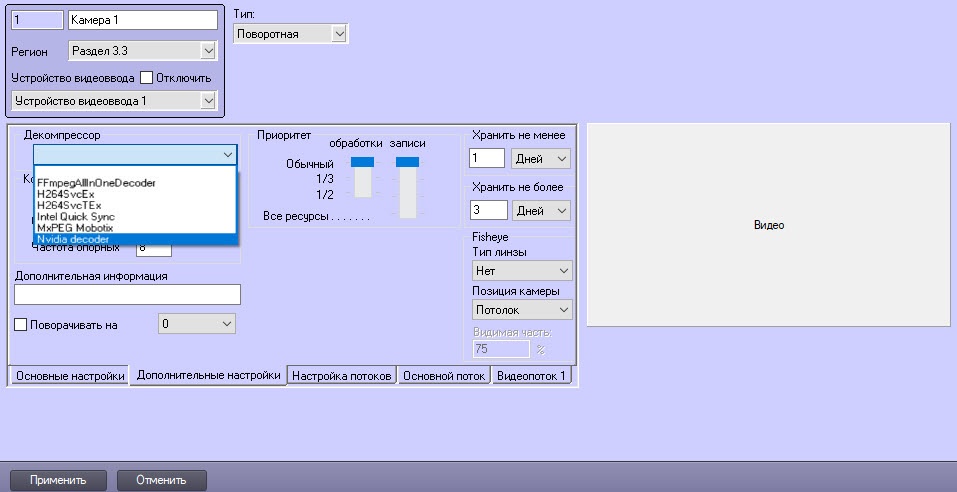Click the camera name field Камера 1

[x=142, y=19]
